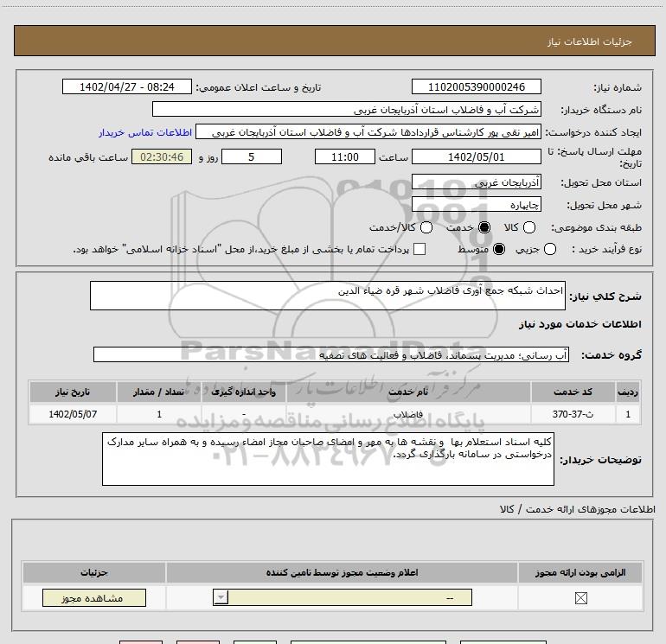Click need number field 1102005390000246
Image resolution: width=666 pixels, height=644 pixels.
476,86
